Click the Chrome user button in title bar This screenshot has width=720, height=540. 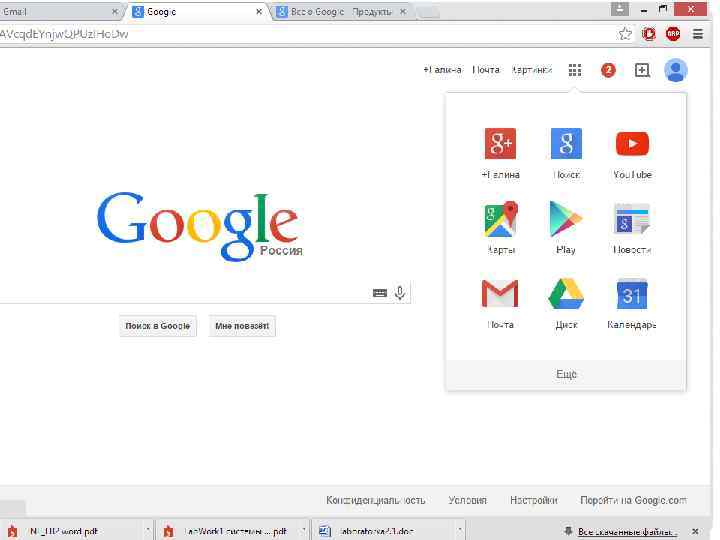(x=619, y=9)
